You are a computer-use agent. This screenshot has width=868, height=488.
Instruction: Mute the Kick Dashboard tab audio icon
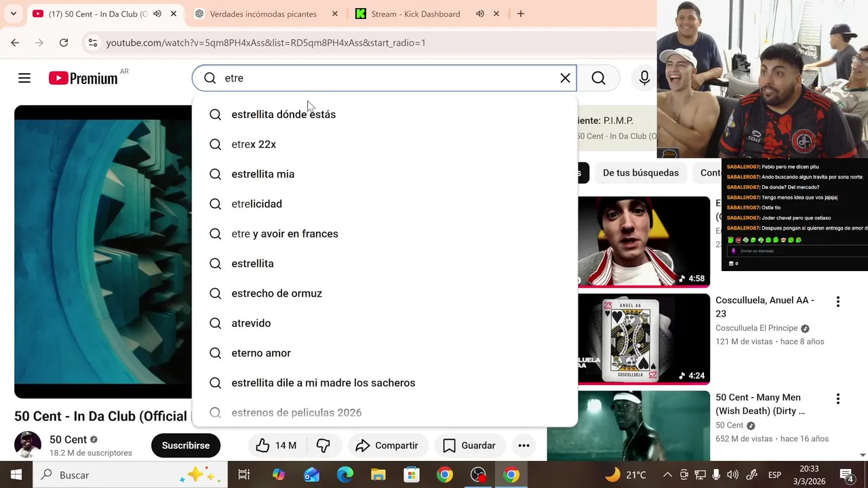[480, 14]
